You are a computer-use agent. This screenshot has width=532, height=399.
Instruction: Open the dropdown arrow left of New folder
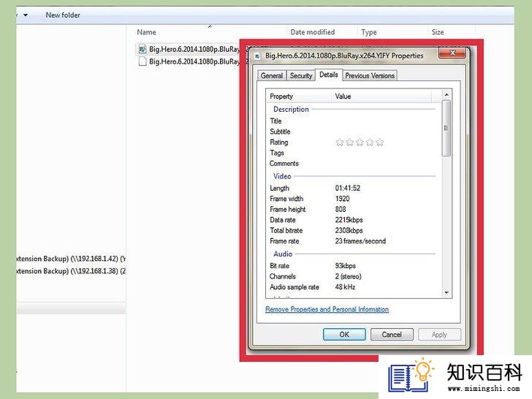26,15
